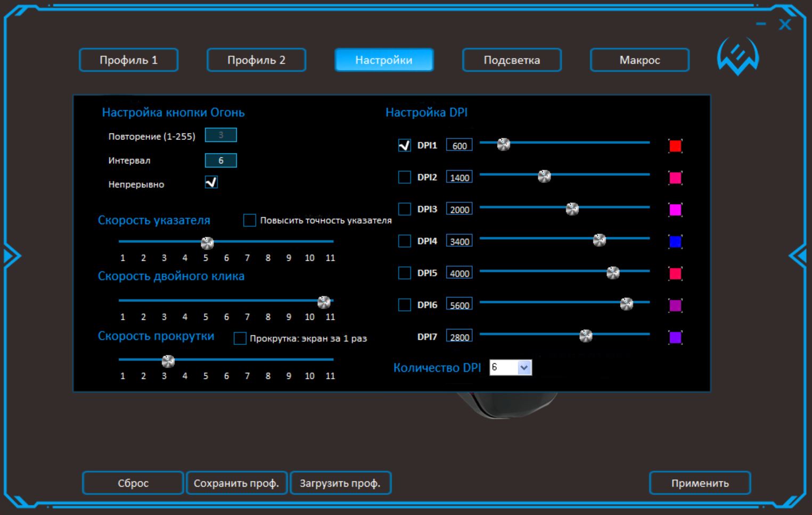Viewport: 812px width, 515px height.
Task: Open the blue DPI4 color swatch
Action: pos(675,242)
